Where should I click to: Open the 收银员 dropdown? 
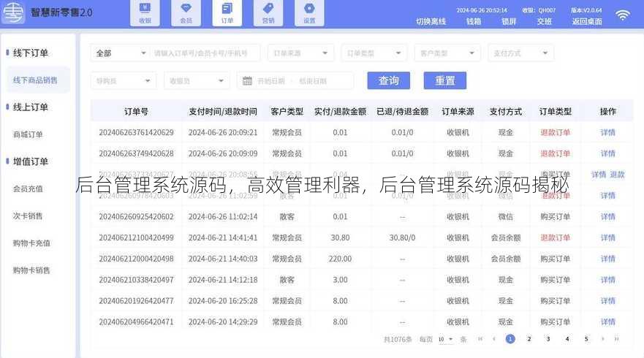pyautogui.click(x=197, y=81)
